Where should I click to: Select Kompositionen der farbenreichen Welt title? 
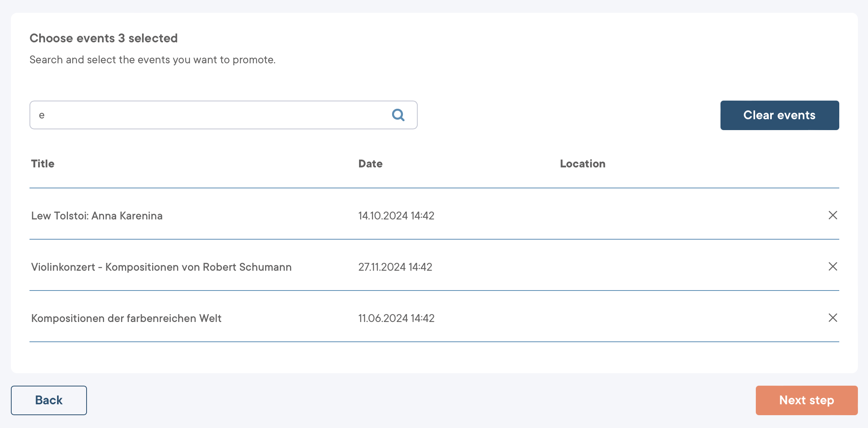coord(126,318)
